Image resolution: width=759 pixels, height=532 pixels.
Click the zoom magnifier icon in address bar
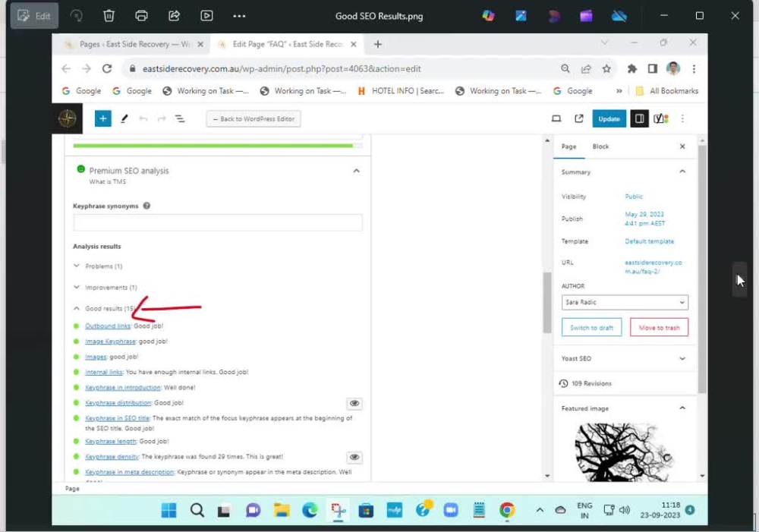(x=565, y=69)
